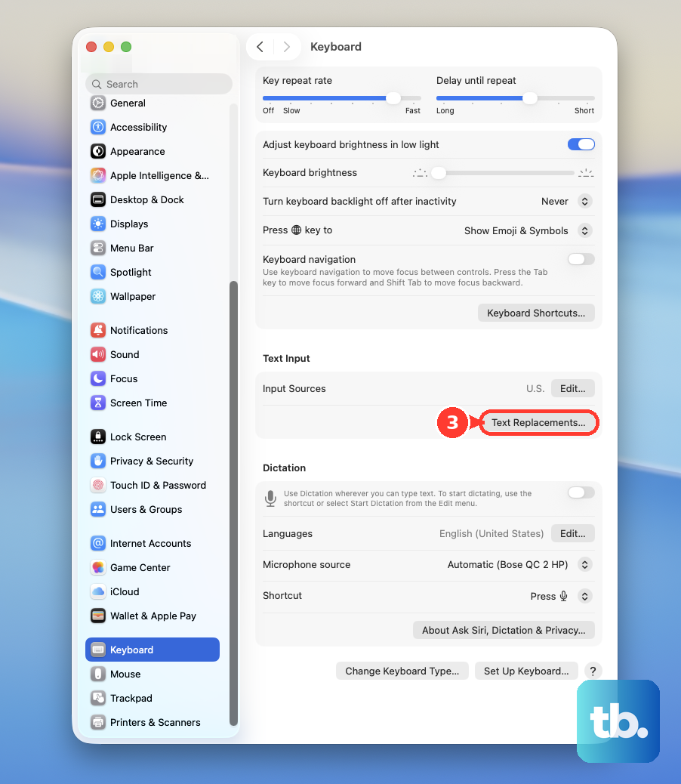Click the English (United States) language value
This screenshot has width=681, height=784.
point(491,533)
